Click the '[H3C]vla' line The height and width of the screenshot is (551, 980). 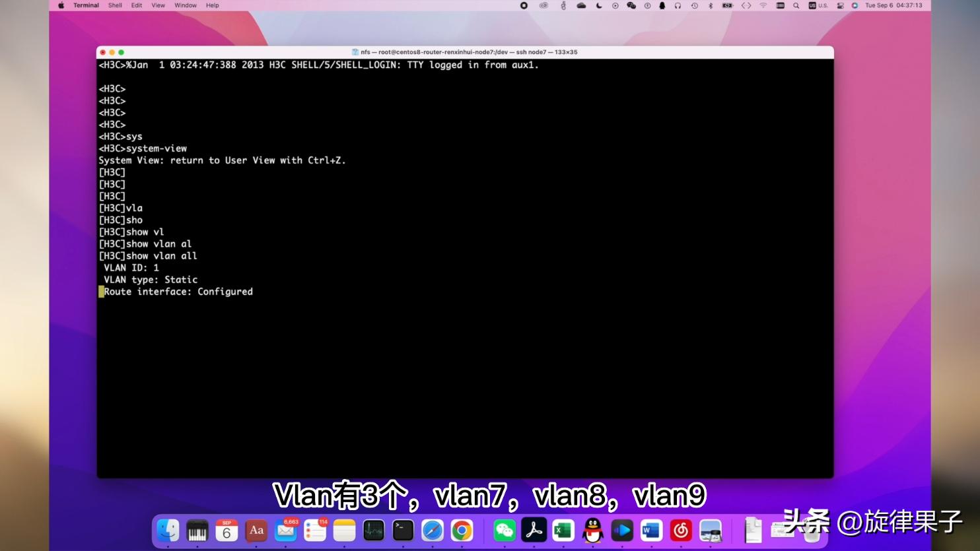pos(121,208)
